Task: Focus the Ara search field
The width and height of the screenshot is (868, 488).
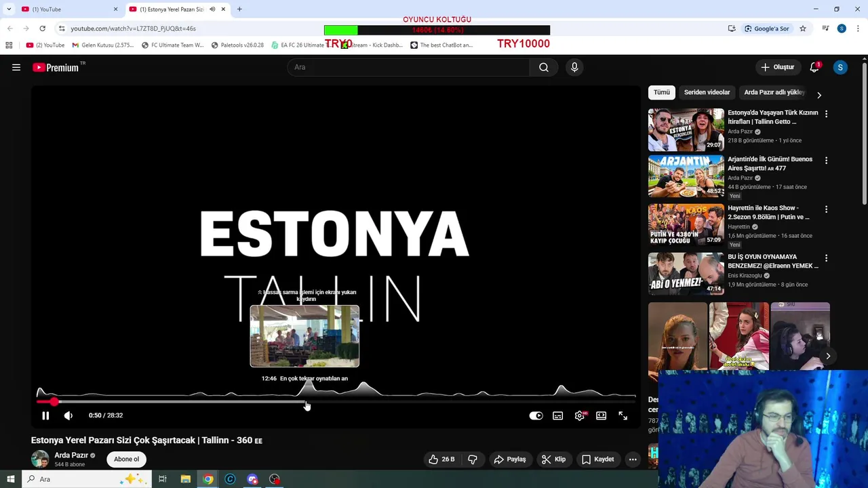Action: (x=408, y=67)
